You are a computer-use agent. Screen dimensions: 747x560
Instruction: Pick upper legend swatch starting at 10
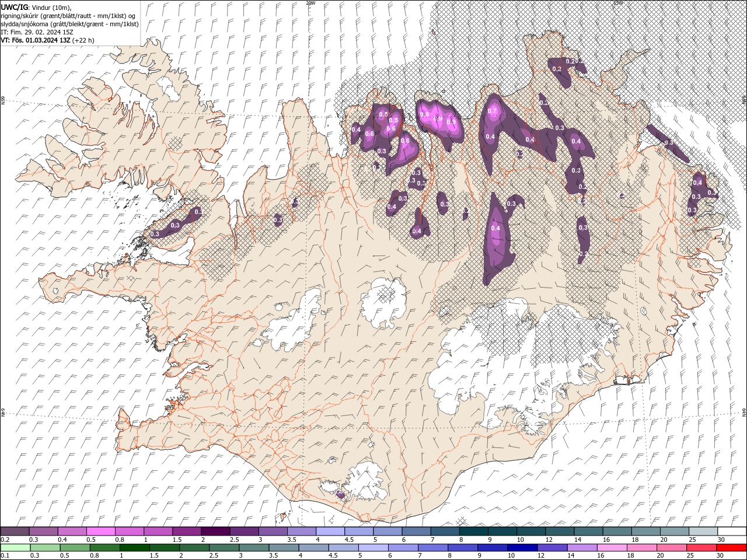[x=531, y=531]
